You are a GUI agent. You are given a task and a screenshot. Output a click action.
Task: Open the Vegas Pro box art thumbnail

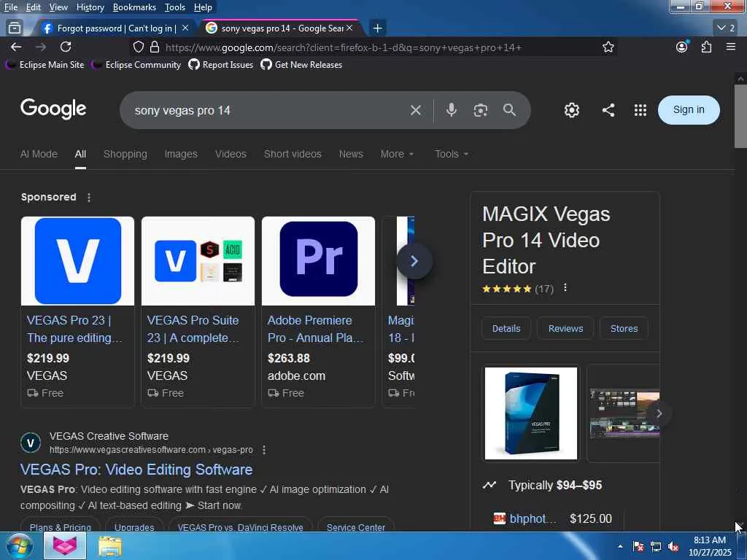click(531, 413)
